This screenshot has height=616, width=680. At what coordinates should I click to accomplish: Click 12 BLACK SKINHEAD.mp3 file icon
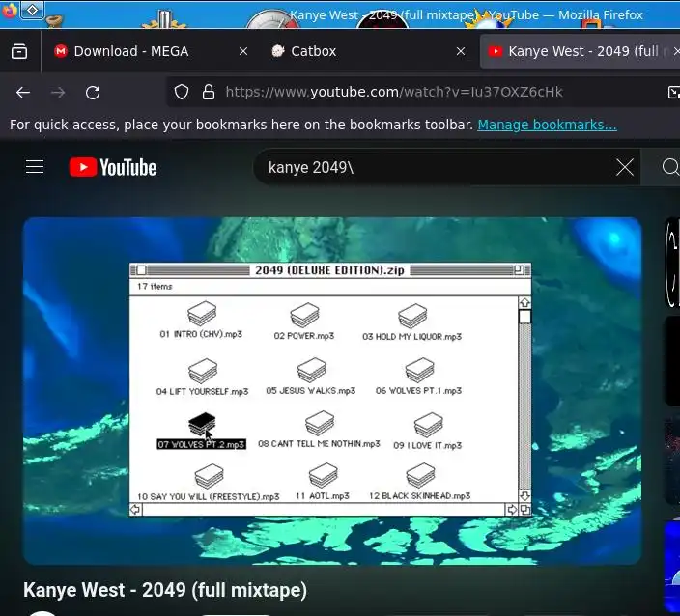420,475
